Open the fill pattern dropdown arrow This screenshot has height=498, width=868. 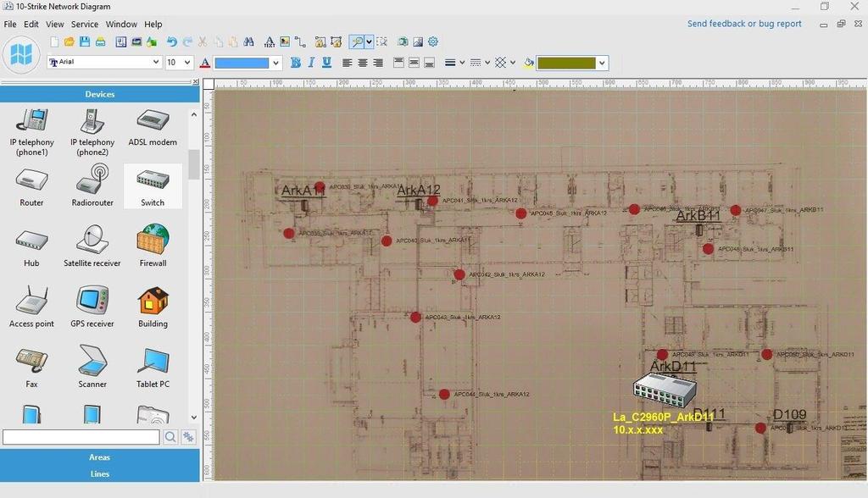513,63
